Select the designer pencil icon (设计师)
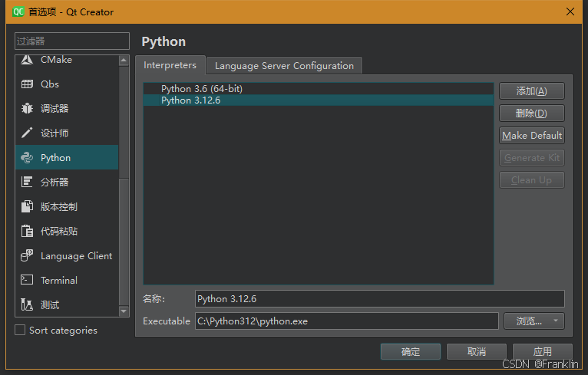This screenshot has height=375, width=588. click(27, 133)
